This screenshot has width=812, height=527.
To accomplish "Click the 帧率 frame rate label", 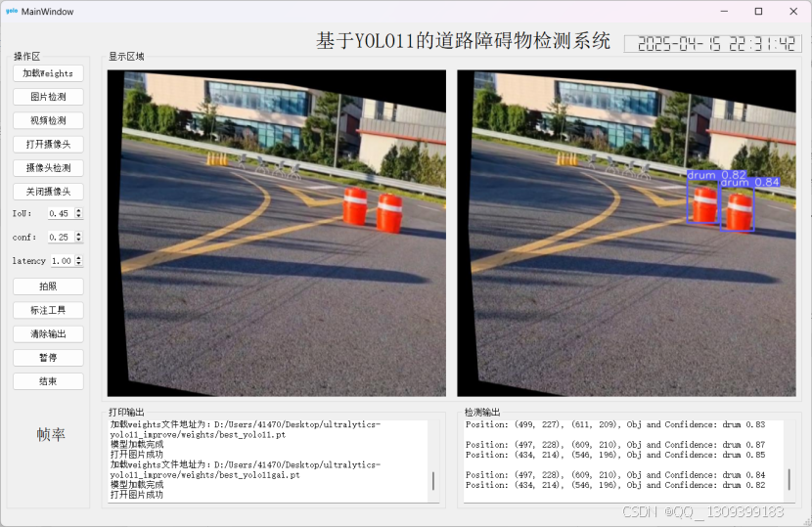I will 51,434.
